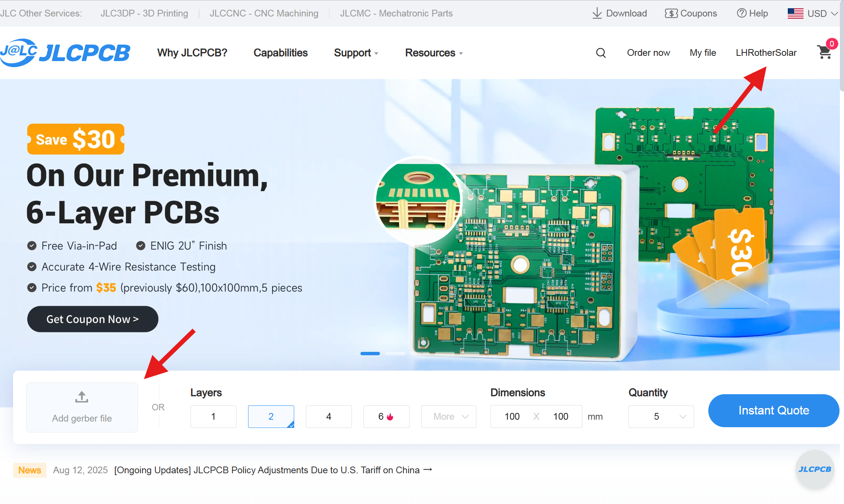Select 4 layers option
844x504 pixels.
tap(329, 416)
